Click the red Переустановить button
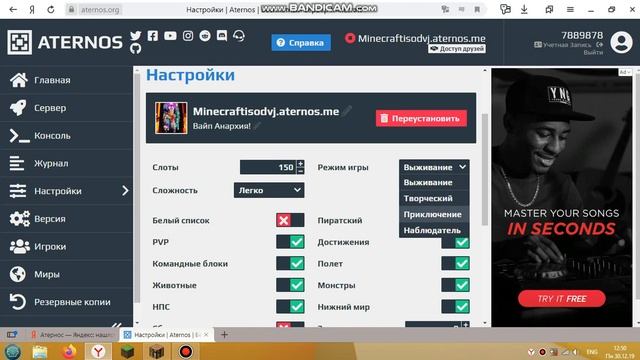The width and height of the screenshot is (640, 360). (x=421, y=118)
